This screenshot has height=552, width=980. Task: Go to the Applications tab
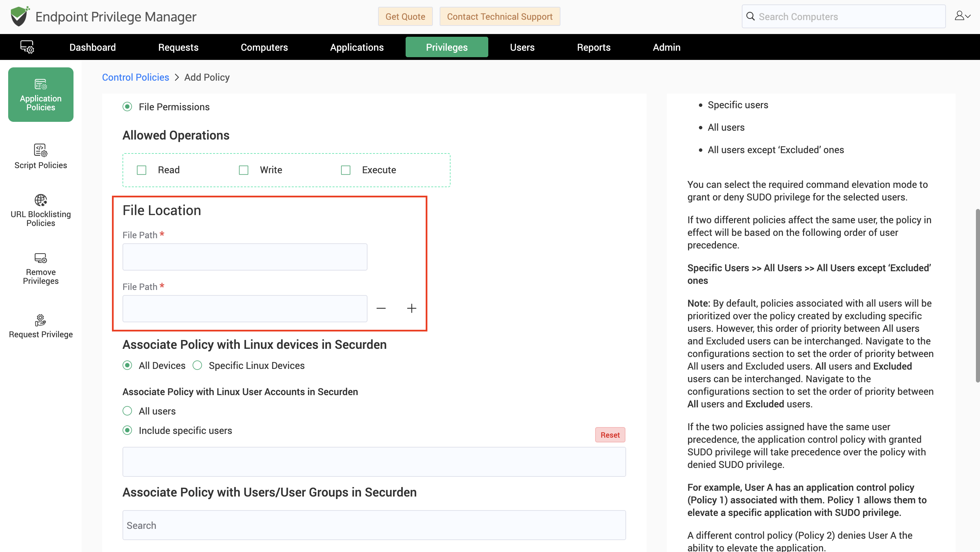[357, 47]
